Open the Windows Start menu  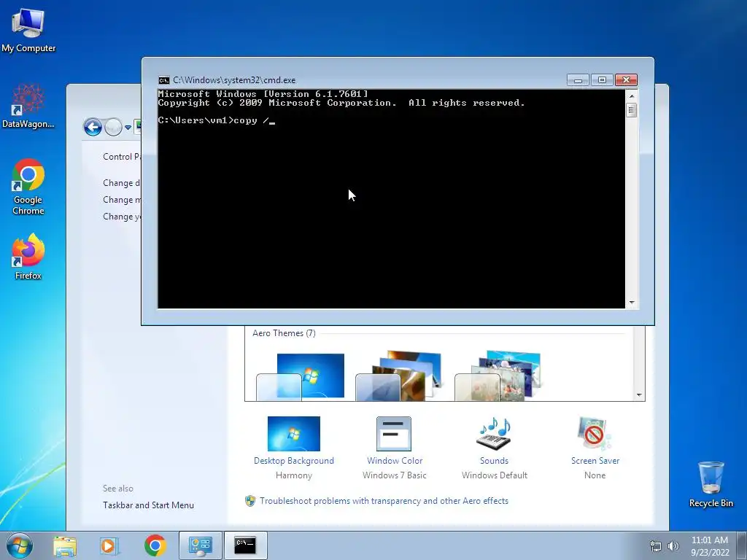(20, 545)
